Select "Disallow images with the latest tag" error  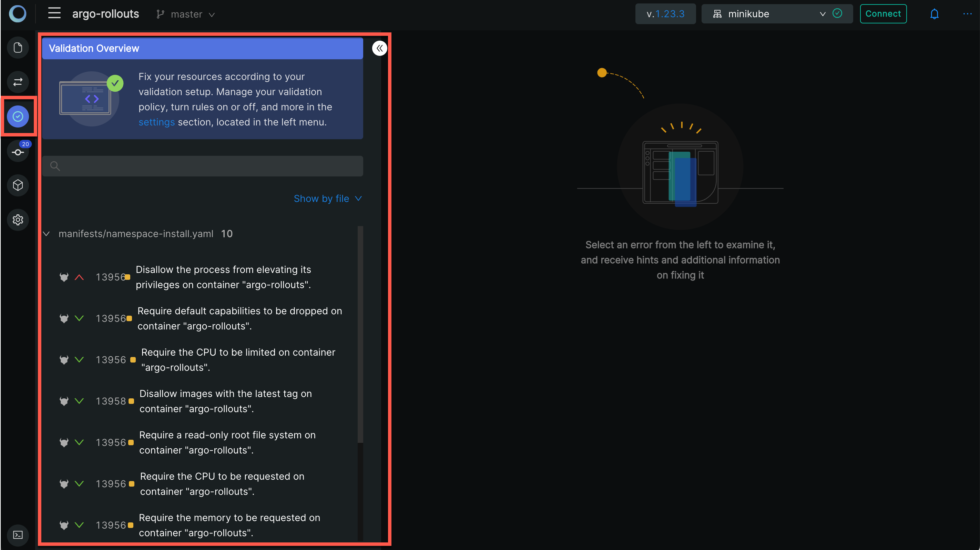pos(226,401)
